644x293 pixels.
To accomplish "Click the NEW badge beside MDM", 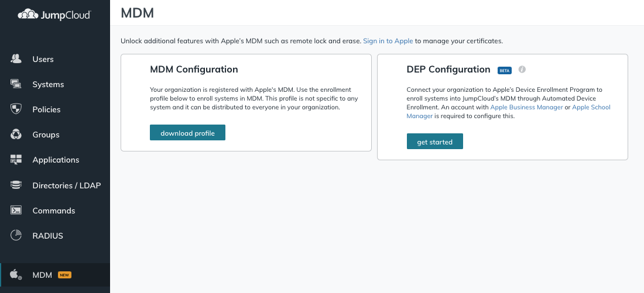I will click(x=64, y=275).
